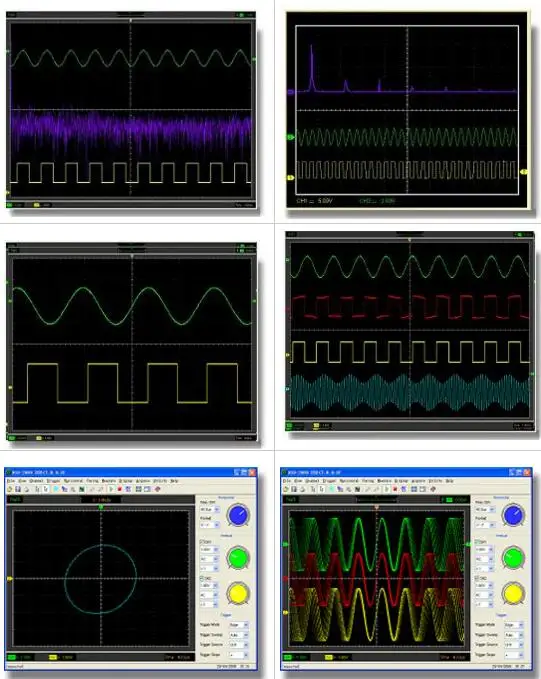Toggle the CH1 checkbox in the circle-trace window
Viewport: 541px width, 679px height.
coord(201,542)
